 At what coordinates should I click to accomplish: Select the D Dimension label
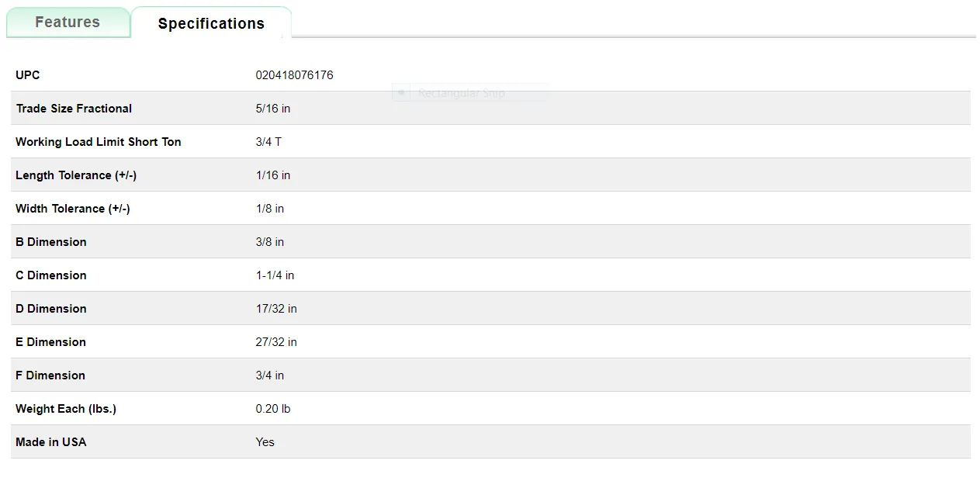pyautogui.click(x=51, y=309)
